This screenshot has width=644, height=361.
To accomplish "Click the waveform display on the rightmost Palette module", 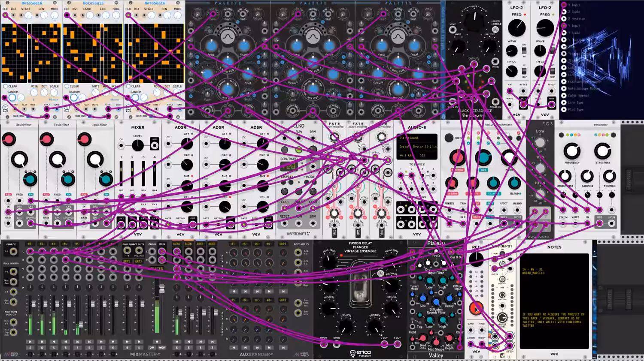I will (x=398, y=37).
